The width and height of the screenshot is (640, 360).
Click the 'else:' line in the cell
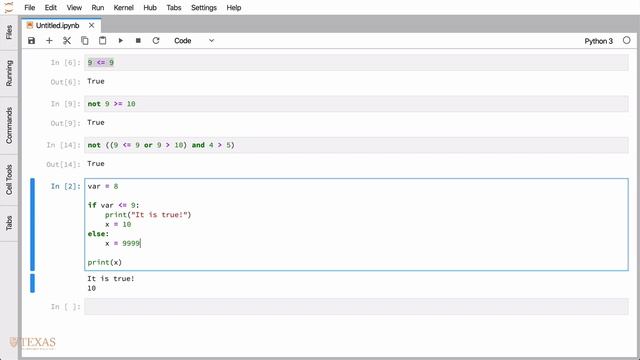[x=98, y=233]
